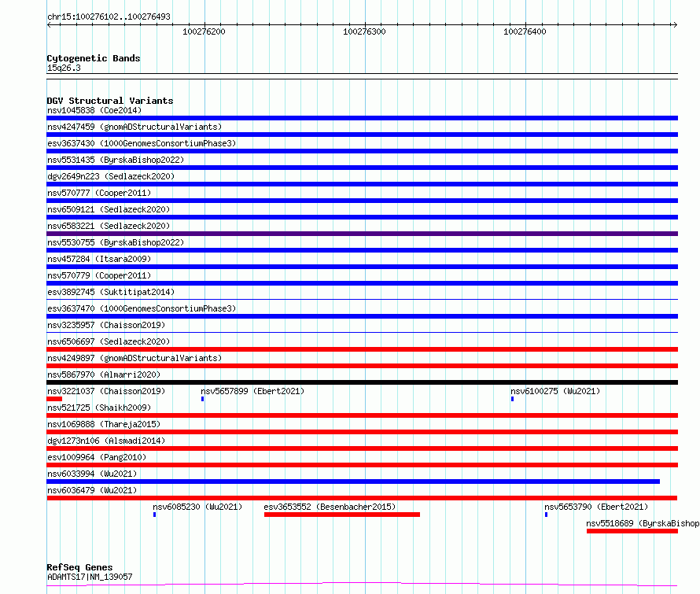Click small blue nsv5653790 marker
Viewport: 700px width, 594px height.
point(546,515)
